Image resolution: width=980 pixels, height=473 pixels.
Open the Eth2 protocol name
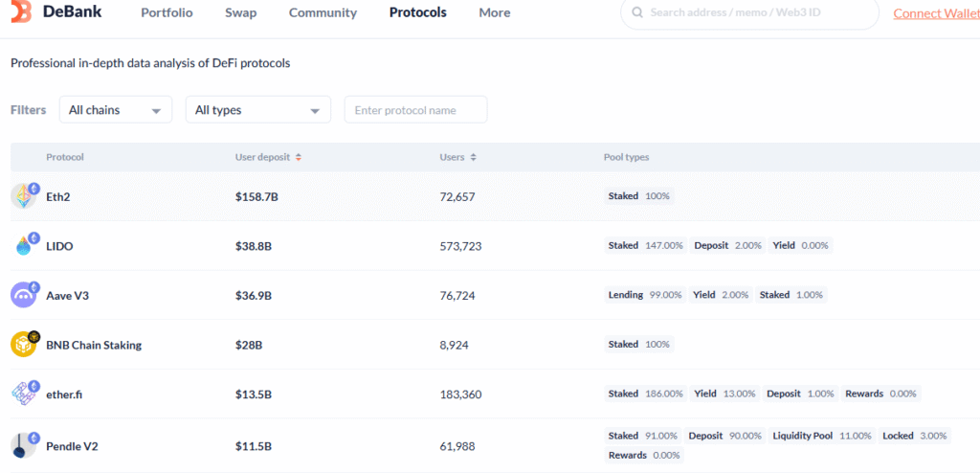coord(58,196)
